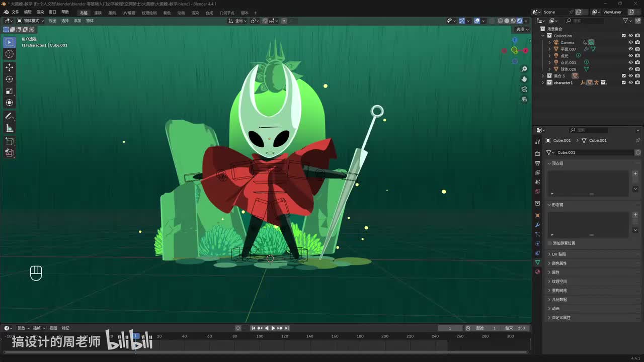This screenshot has height=362, width=644.
Task: Open the 文件 menu
Action: point(15,12)
